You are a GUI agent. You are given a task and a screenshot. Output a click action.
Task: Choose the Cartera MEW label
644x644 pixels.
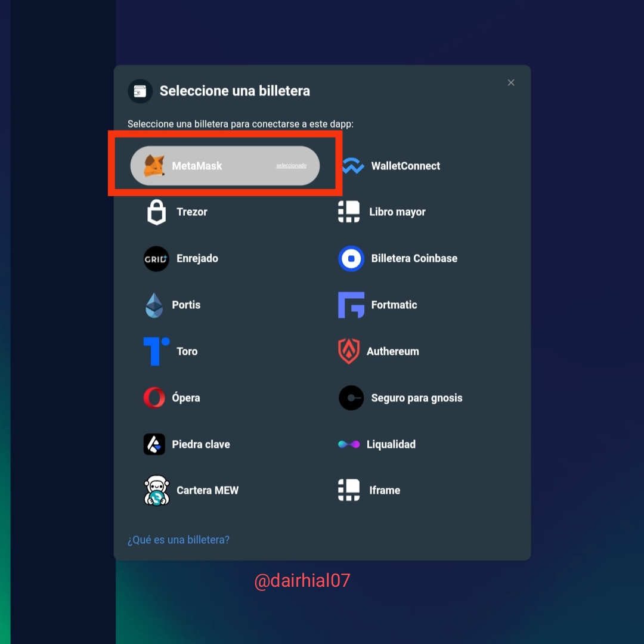point(208,490)
